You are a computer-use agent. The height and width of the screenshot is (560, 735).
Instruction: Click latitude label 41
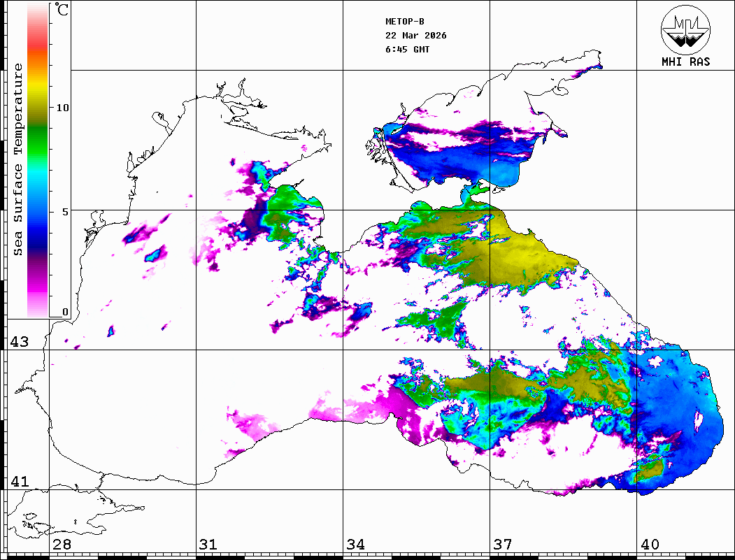coord(19,482)
